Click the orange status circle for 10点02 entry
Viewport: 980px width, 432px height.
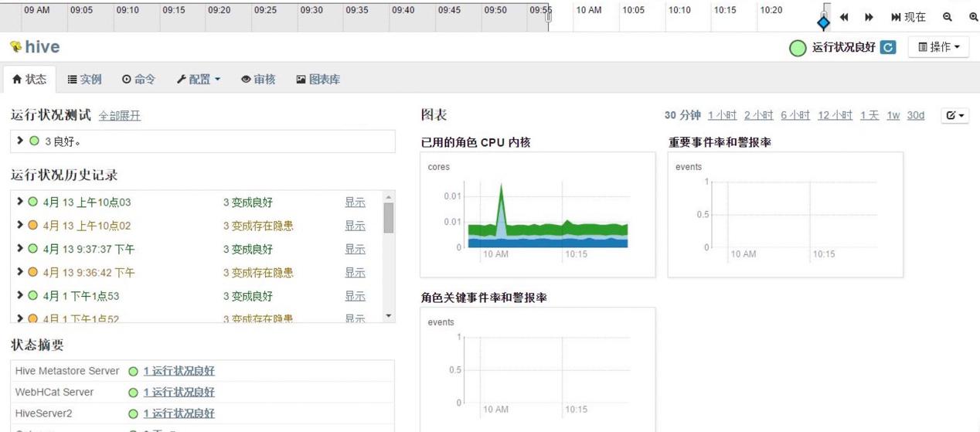32,225
